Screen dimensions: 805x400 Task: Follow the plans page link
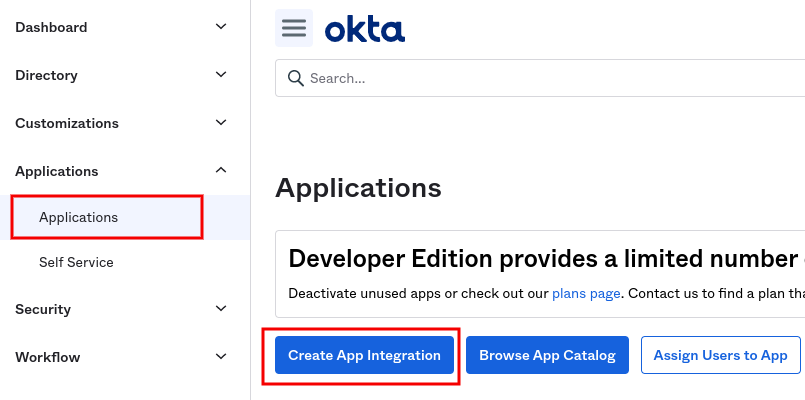586,293
